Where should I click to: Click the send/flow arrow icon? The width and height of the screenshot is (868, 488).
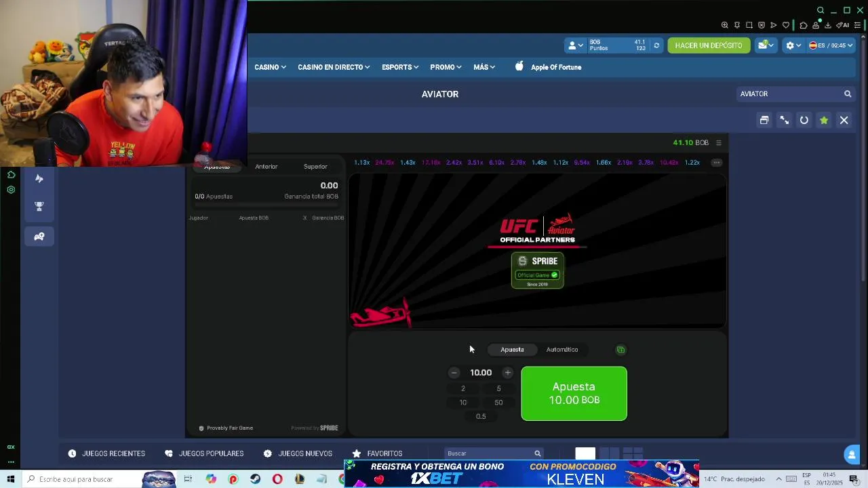[774, 25]
